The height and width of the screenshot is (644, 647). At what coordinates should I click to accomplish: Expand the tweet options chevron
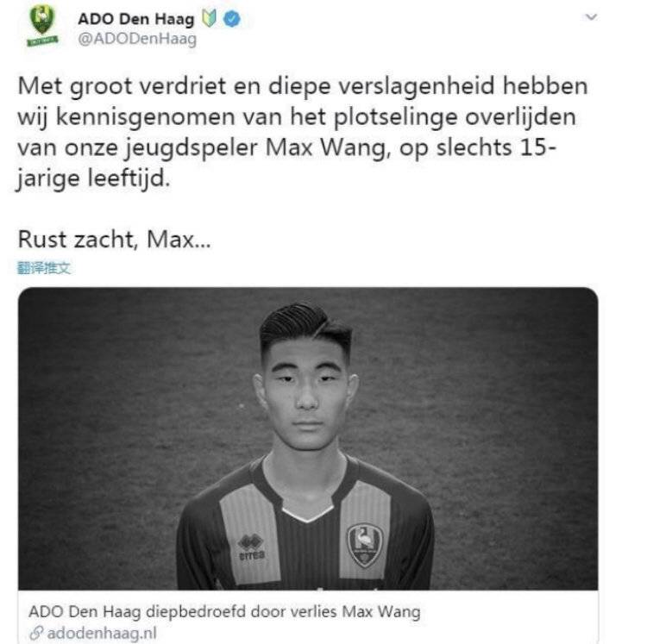(591, 17)
